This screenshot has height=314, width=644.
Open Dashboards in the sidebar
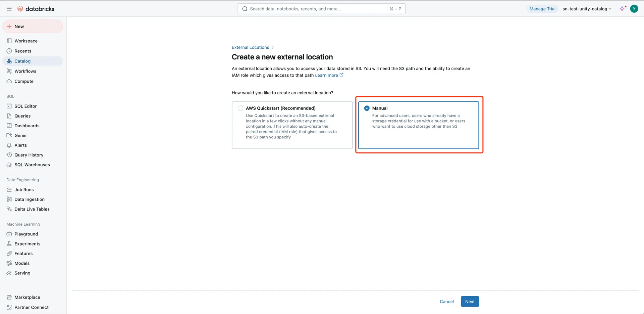click(33, 126)
